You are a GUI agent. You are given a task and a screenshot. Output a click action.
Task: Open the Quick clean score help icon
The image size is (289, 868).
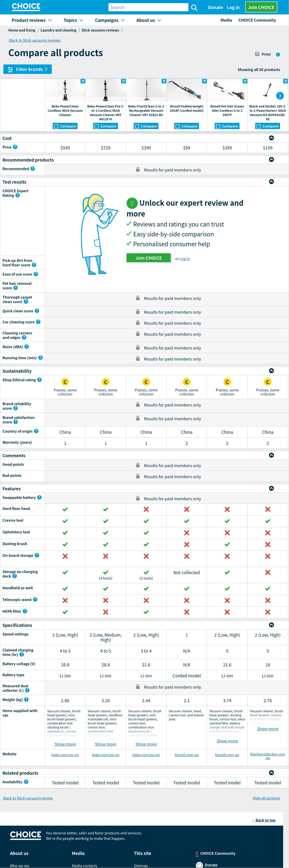click(x=37, y=311)
